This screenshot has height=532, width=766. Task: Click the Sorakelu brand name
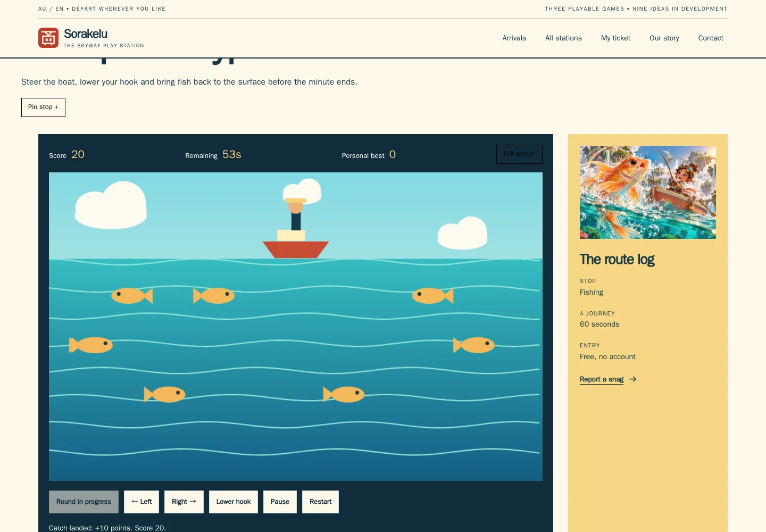tap(86, 34)
